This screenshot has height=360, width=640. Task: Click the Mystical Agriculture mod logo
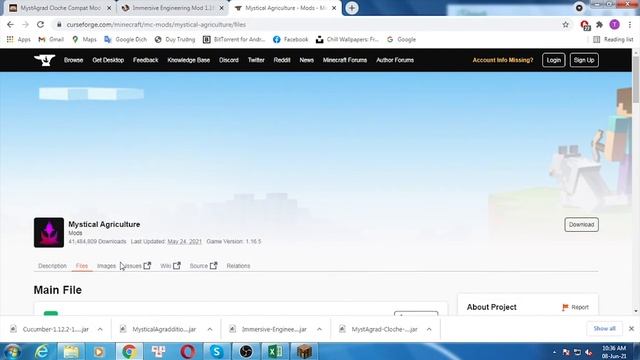point(49,232)
